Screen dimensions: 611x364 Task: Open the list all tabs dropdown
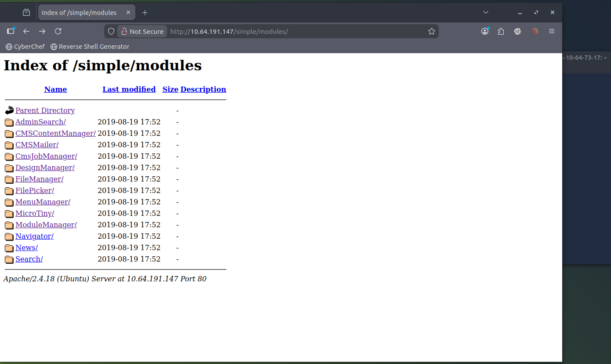(x=485, y=12)
